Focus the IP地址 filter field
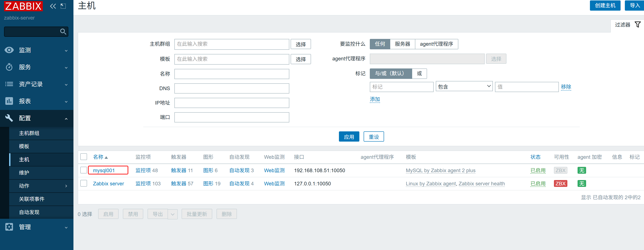 (x=232, y=103)
